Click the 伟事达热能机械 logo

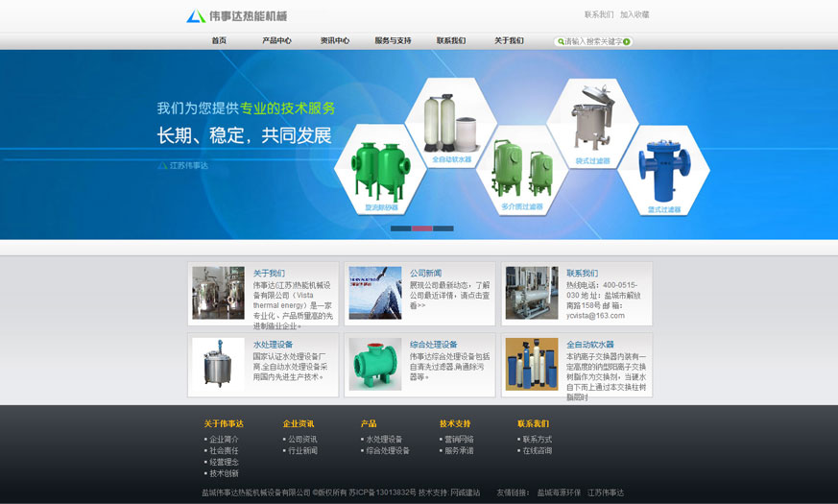(x=237, y=16)
